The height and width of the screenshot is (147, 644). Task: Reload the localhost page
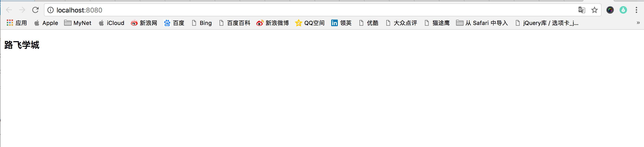[x=36, y=10]
